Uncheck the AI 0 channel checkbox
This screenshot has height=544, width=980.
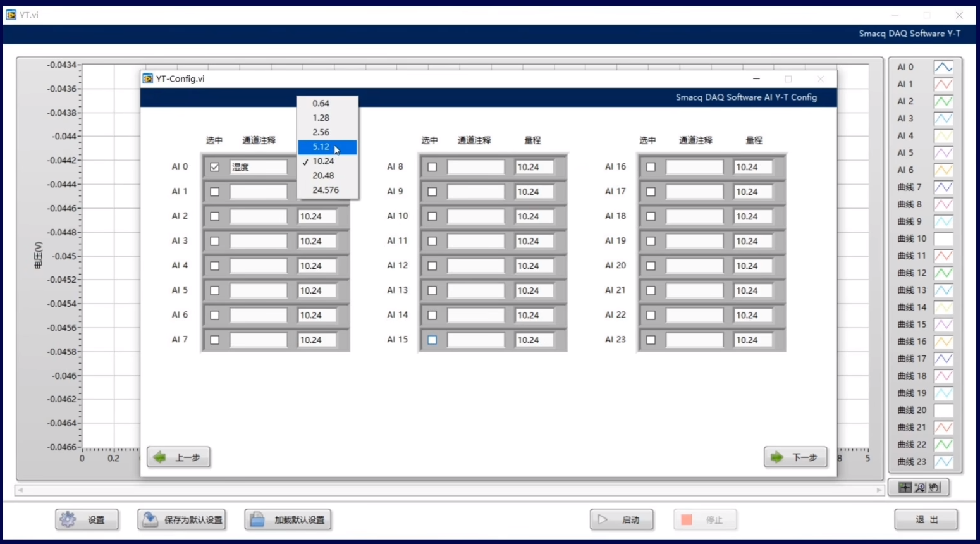pos(215,167)
